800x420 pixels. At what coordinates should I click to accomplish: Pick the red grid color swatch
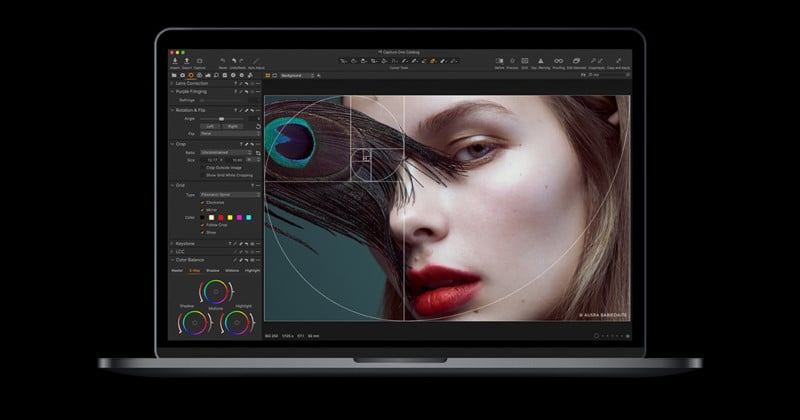pyautogui.click(x=221, y=217)
